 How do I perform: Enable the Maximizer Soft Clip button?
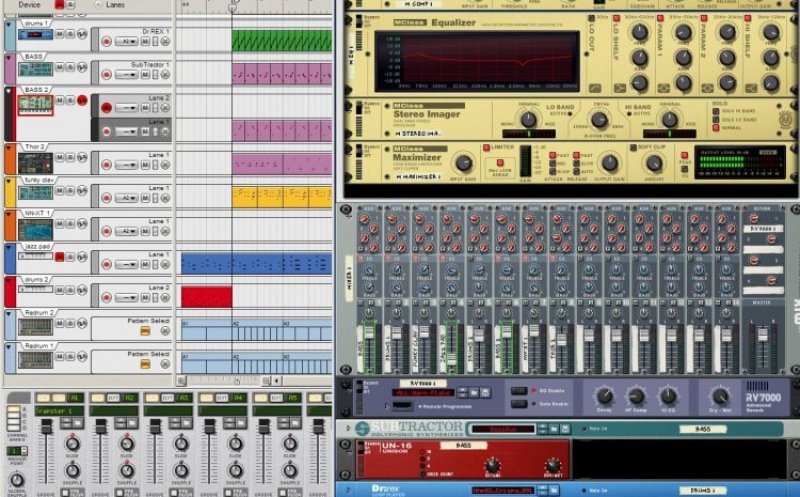pos(633,147)
